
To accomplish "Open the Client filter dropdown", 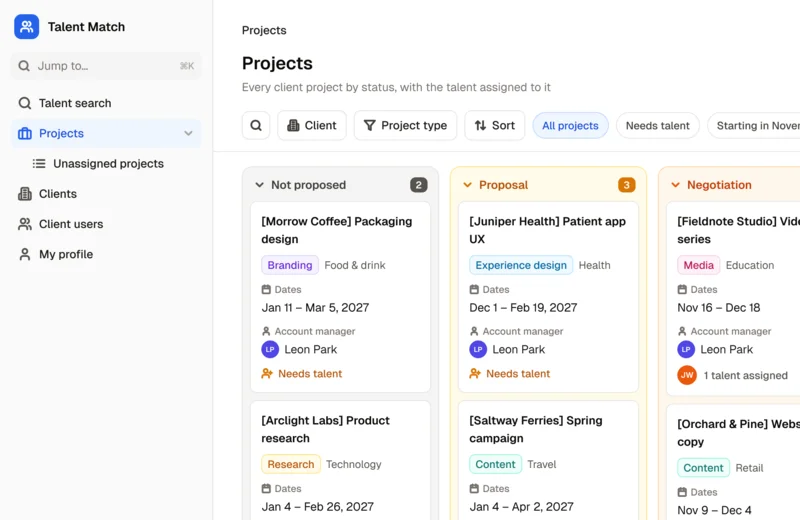I will point(312,126).
